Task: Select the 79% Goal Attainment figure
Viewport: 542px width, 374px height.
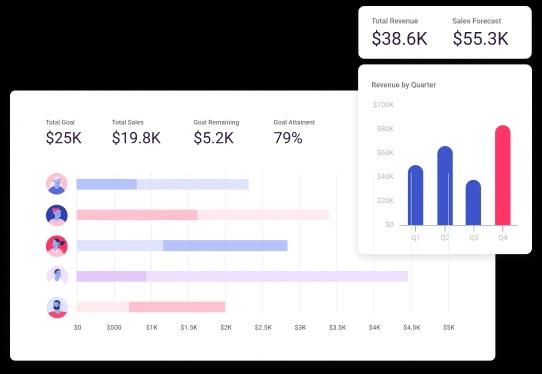Action: pos(288,138)
